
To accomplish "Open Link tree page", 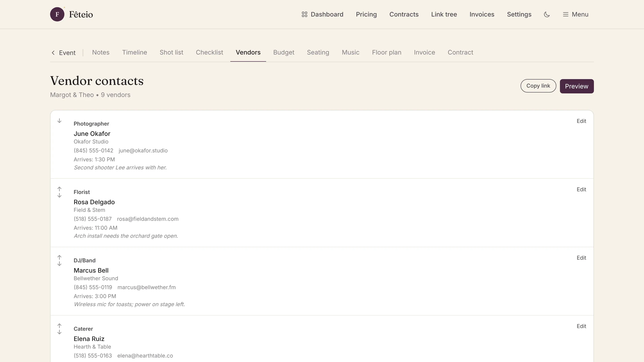I will [x=444, y=14].
